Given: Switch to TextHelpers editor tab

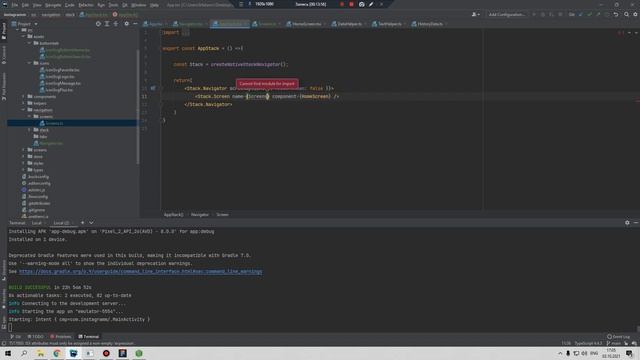Looking at the screenshot, I should (x=389, y=24).
